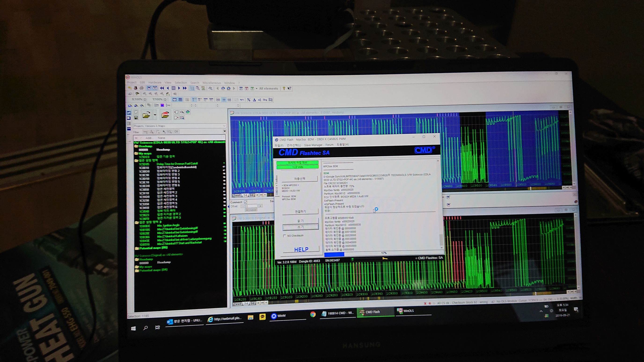The width and height of the screenshot is (644, 362).
Task: Click the single forward arrow in WinOLS toolbar
Action: (179, 88)
